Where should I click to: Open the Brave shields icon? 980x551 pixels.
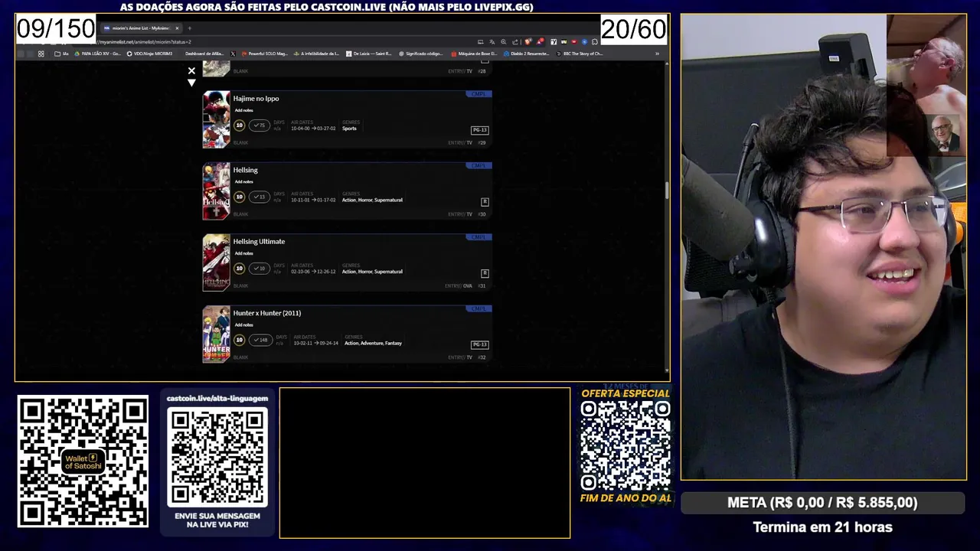click(528, 42)
